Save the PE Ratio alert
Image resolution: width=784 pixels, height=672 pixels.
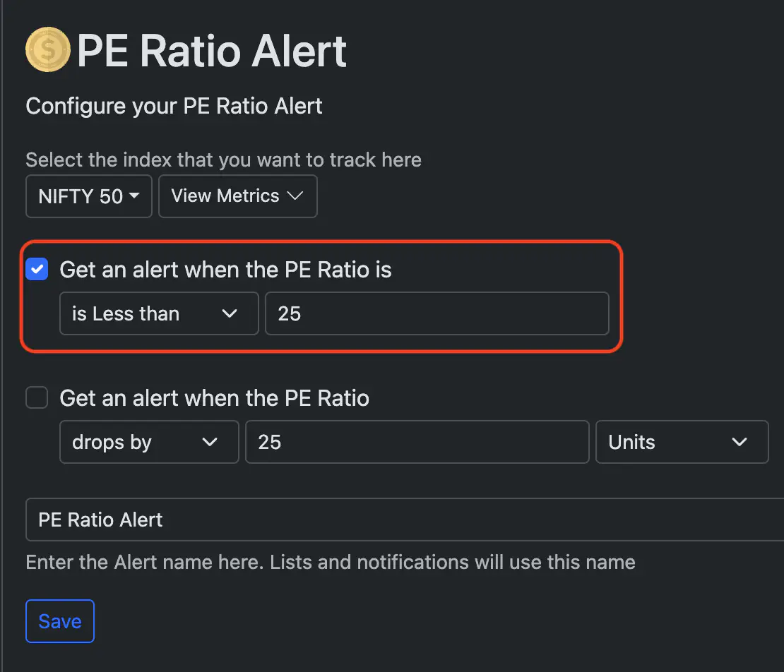point(60,621)
